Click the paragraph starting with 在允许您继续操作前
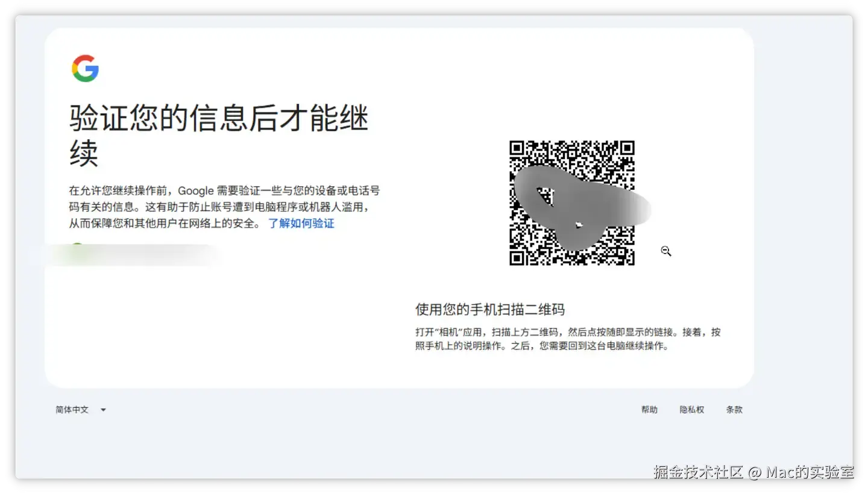Image resolution: width=868 pixels, height=494 pixels. [x=225, y=207]
